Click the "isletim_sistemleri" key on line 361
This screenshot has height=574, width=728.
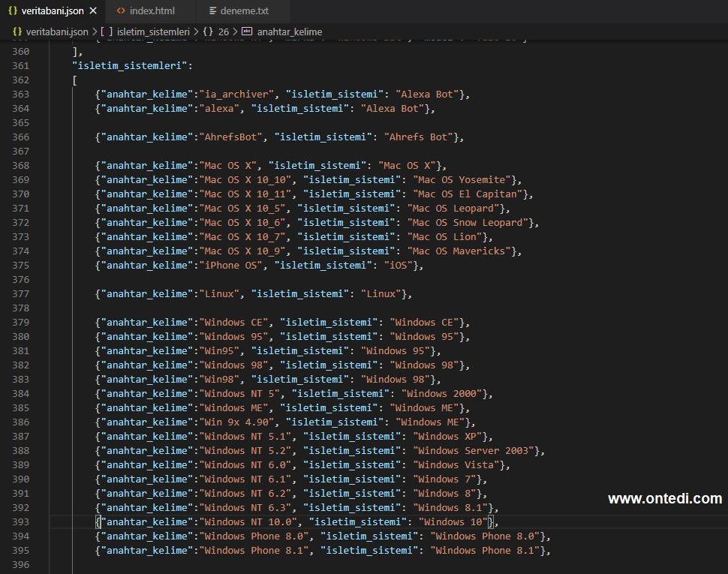(x=130, y=66)
